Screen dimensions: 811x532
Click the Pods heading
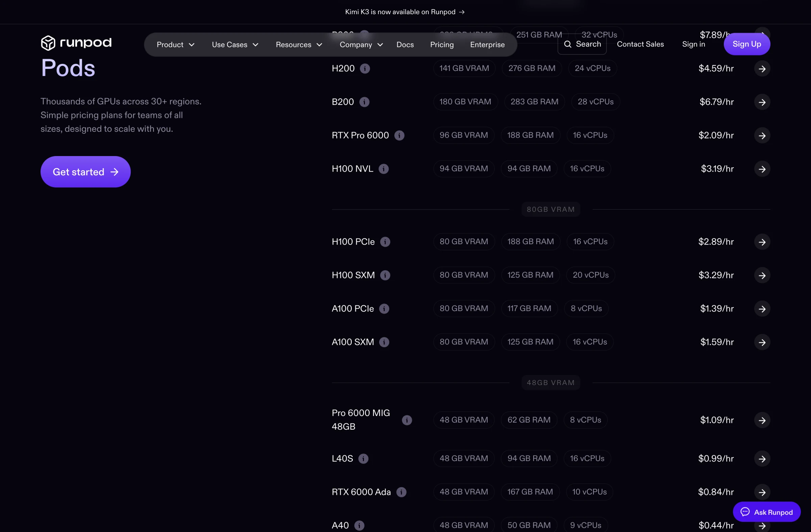(68, 68)
